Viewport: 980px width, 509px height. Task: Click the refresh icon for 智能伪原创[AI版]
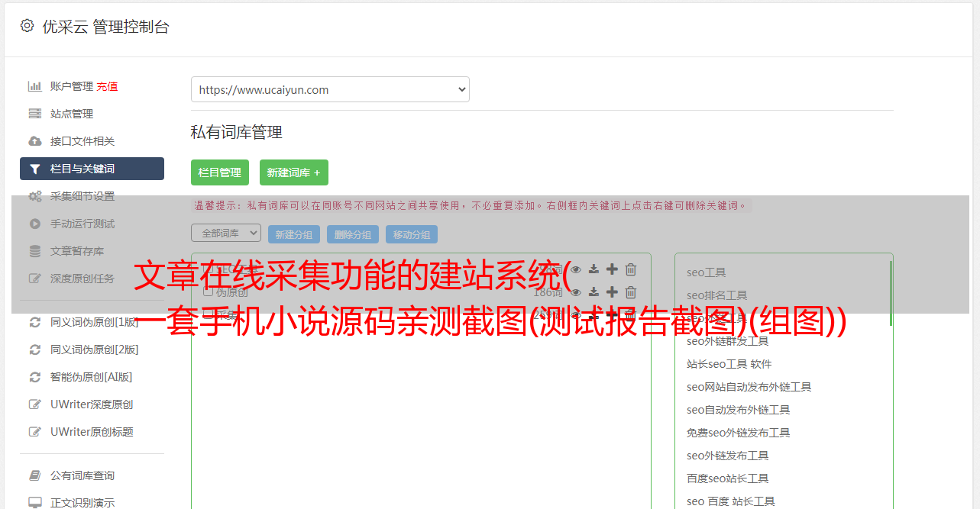coord(35,377)
